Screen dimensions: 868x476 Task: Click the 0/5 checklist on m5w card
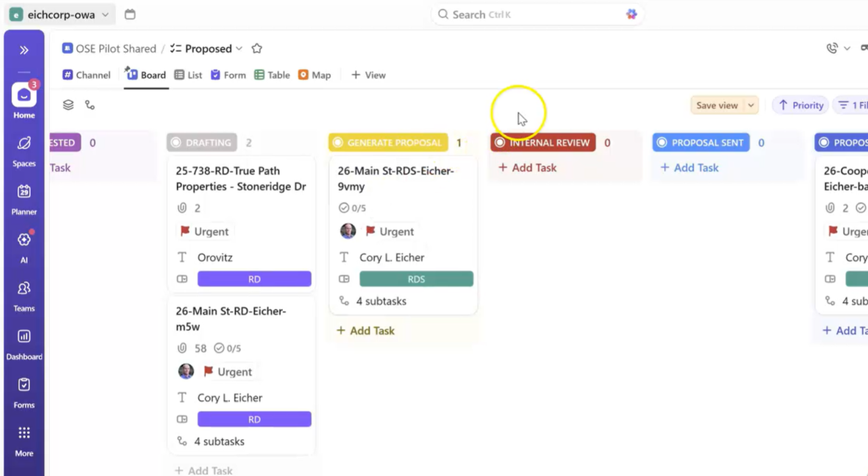click(x=227, y=348)
